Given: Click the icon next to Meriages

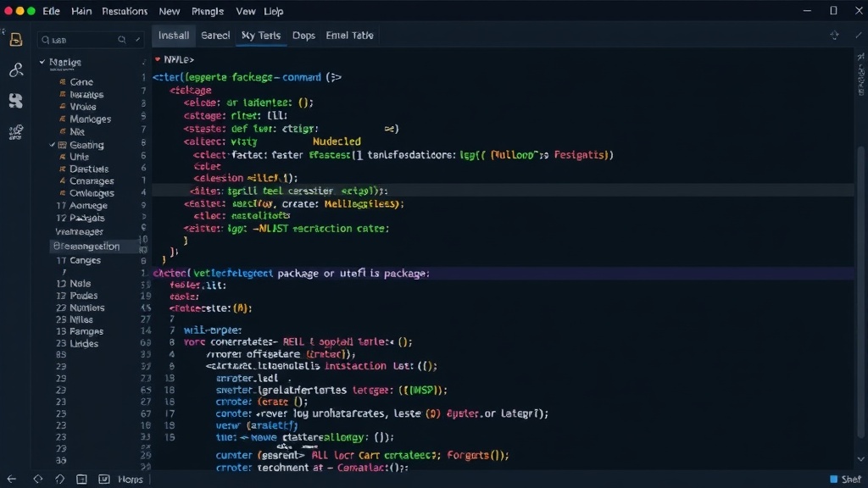Looking at the screenshot, I should [63, 119].
